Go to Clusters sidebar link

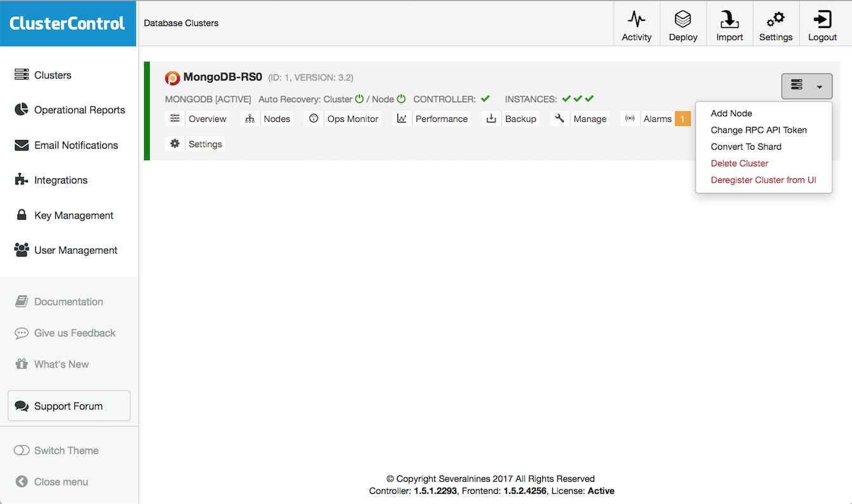point(53,75)
